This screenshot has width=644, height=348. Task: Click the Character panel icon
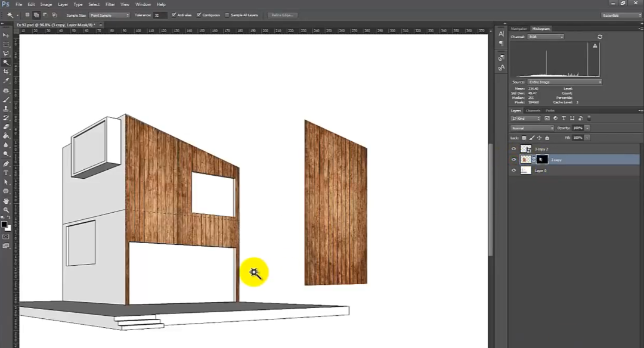pos(501,34)
